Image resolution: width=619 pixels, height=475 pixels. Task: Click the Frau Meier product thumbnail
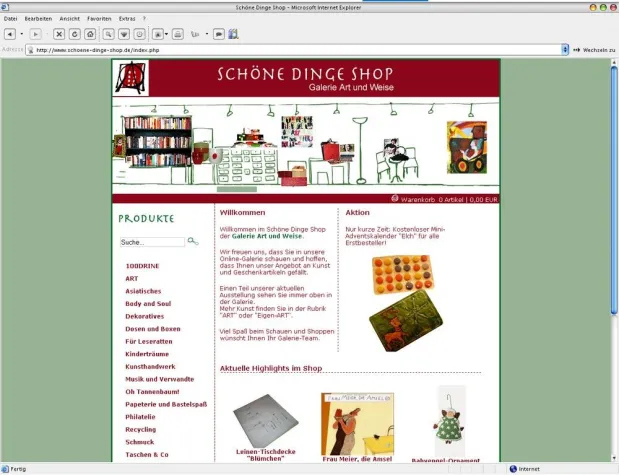(357, 422)
